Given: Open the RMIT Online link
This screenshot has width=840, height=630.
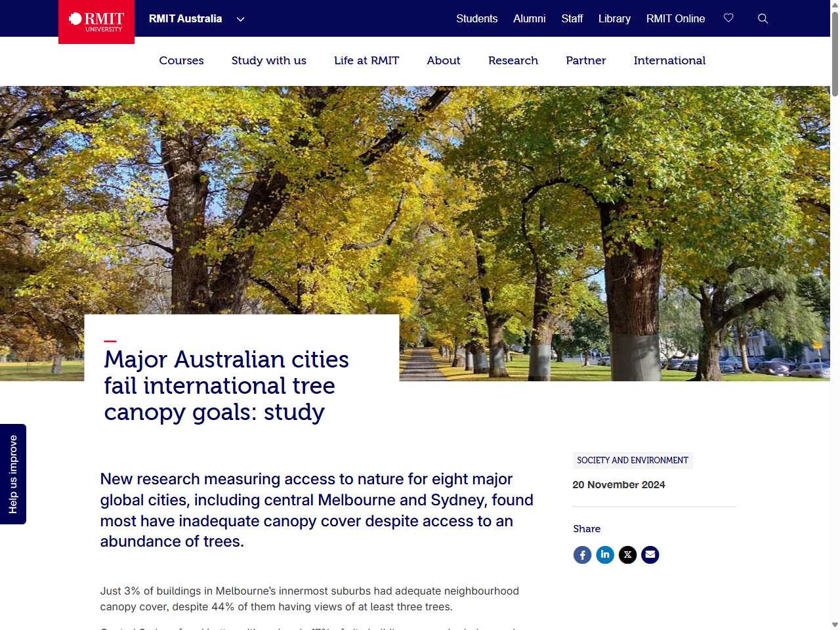Looking at the screenshot, I should (675, 18).
